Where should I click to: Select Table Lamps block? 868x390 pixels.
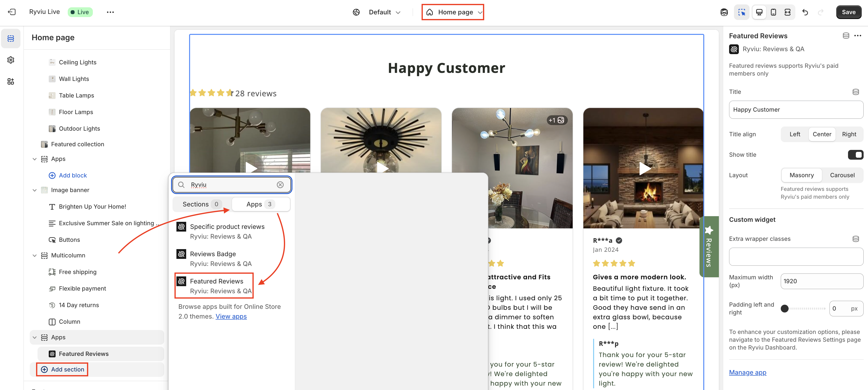(77, 95)
